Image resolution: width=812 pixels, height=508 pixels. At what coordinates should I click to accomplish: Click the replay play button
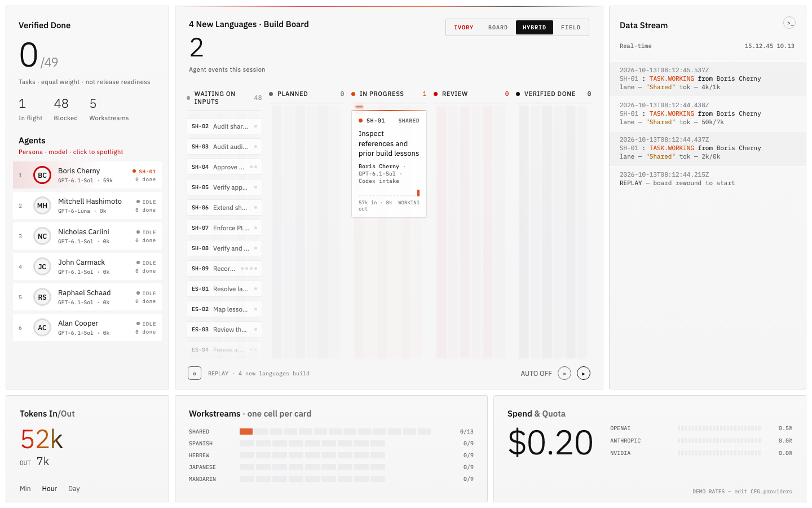click(584, 373)
